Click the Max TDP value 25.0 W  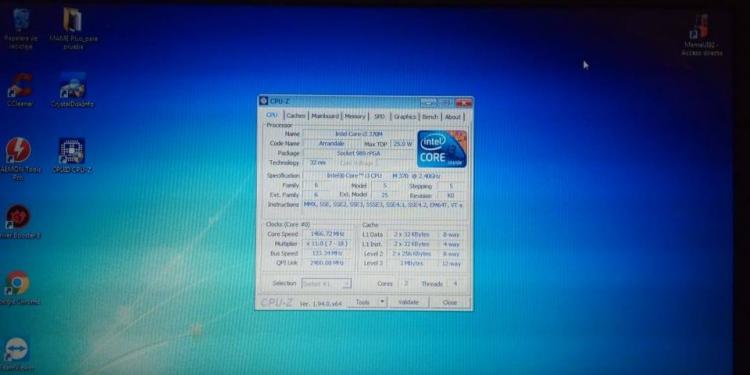[403, 143]
